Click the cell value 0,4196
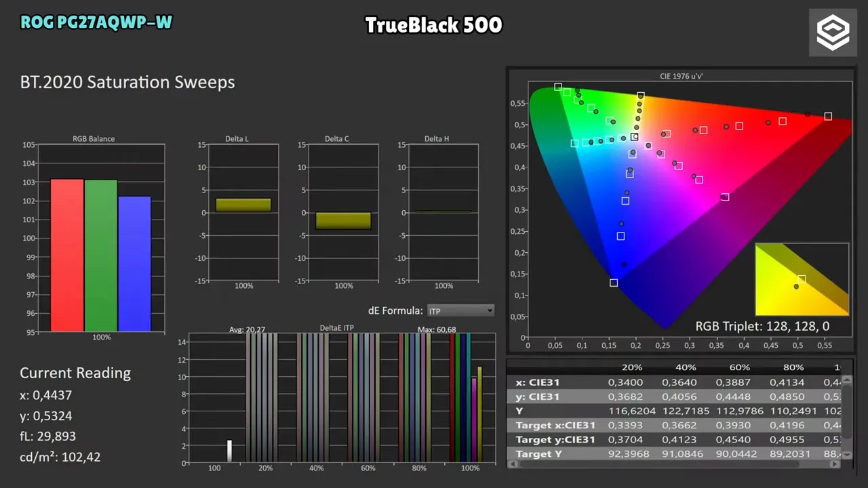Viewport: 868px width, 488px height. (787, 426)
